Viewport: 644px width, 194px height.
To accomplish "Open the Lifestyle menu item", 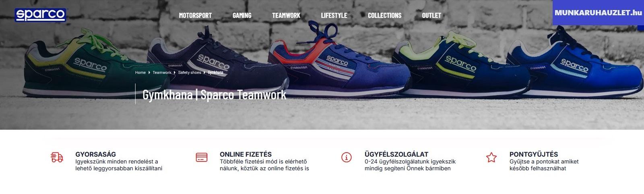I will point(334,15).
